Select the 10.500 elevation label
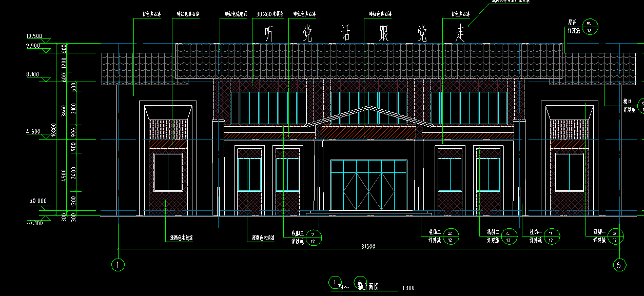 click(x=34, y=36)
